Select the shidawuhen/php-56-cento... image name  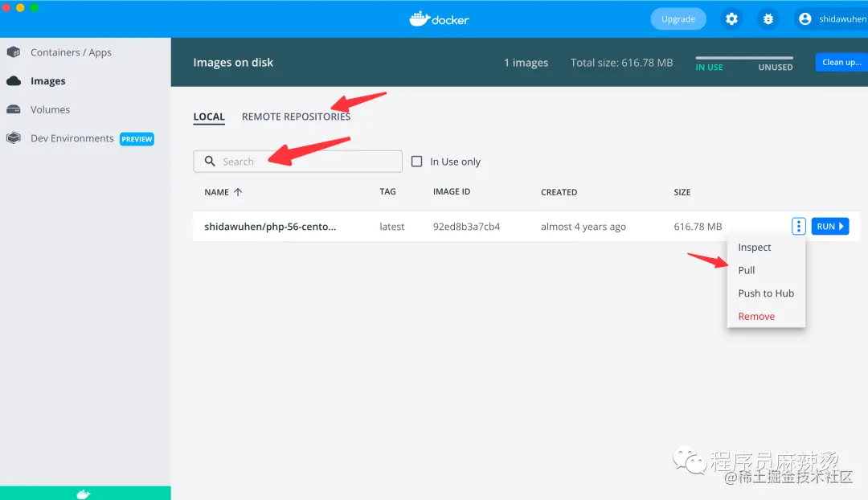coord(270,227)
